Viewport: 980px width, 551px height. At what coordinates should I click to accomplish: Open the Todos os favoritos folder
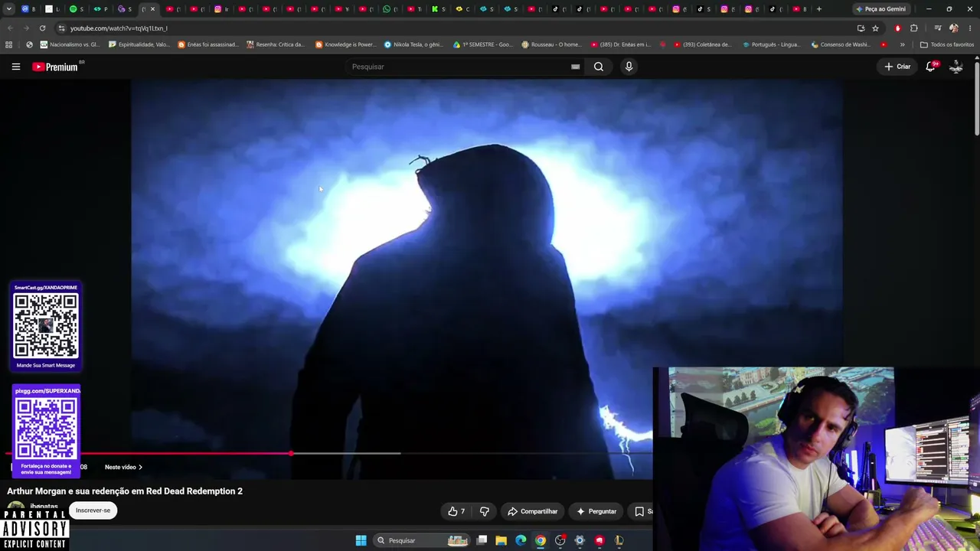[947, 44]
